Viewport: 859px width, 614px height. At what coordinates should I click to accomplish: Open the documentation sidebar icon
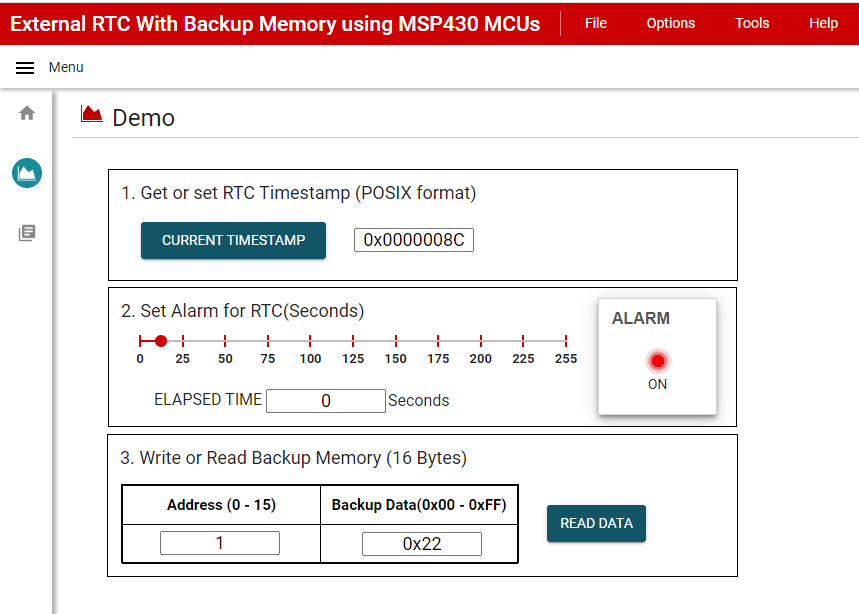pos(27,233)
